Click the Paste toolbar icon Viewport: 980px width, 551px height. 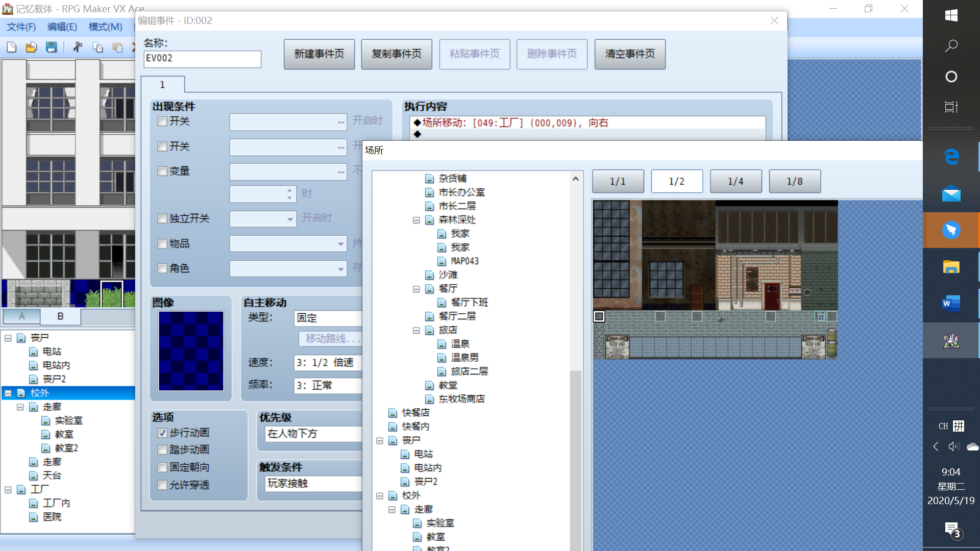pyautogui.click(x=117, y=47)
